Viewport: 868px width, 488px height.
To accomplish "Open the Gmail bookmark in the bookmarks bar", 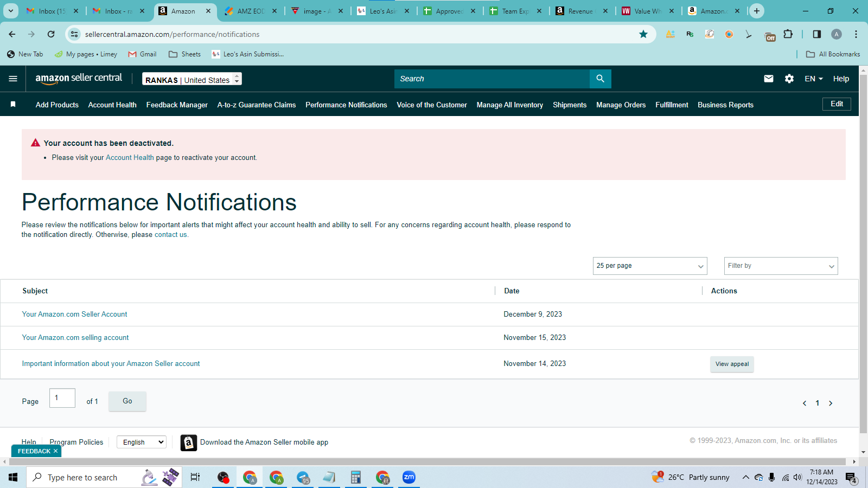I will [143, 54].
